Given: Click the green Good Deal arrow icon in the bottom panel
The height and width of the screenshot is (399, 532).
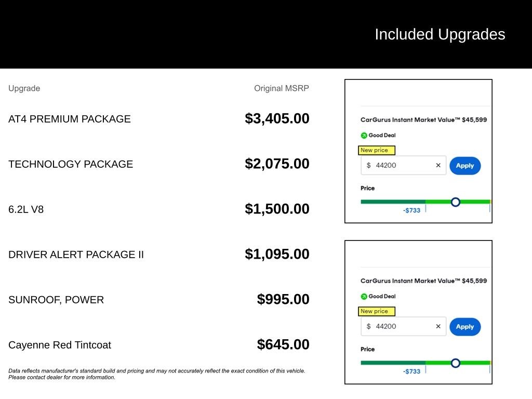Looking at the screenshot, I should [364, 297].
